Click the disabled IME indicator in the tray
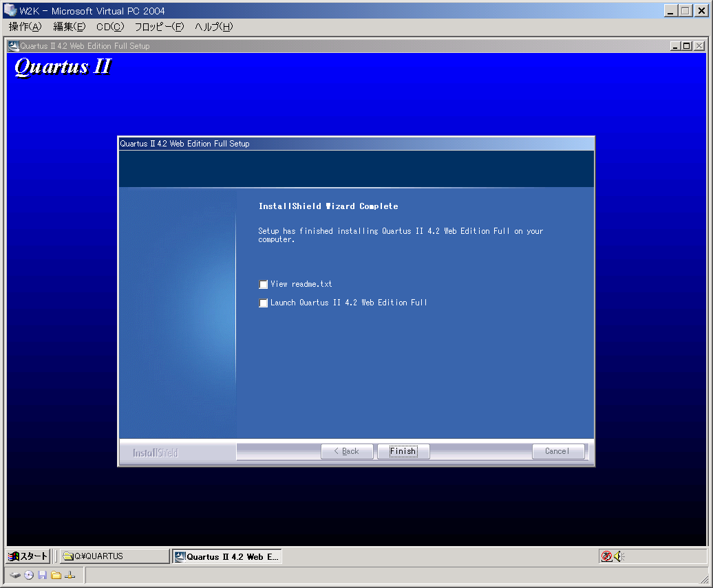 606,556
